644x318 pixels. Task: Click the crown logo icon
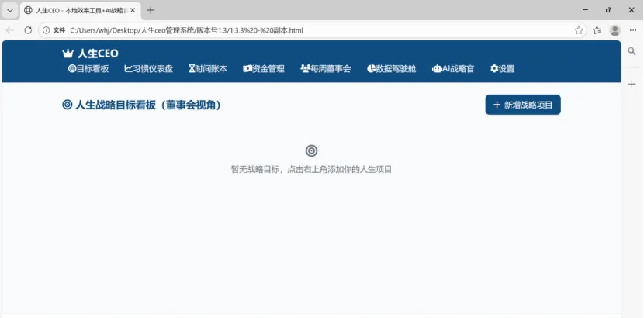click(68, 54)
